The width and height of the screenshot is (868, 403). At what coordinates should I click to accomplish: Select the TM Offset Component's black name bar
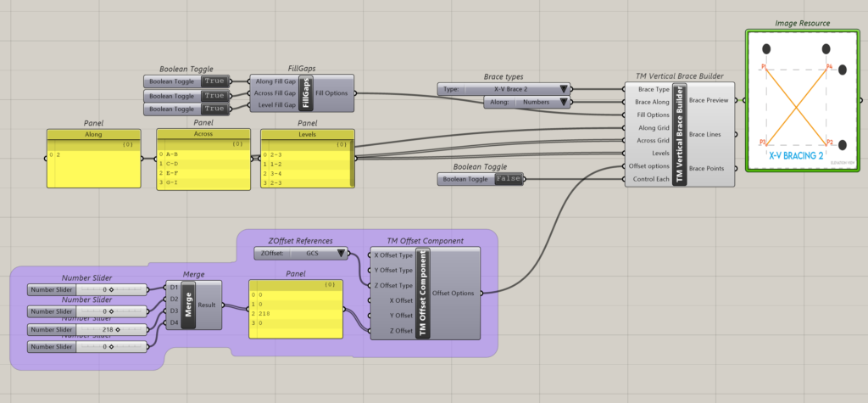click(422, 294)
